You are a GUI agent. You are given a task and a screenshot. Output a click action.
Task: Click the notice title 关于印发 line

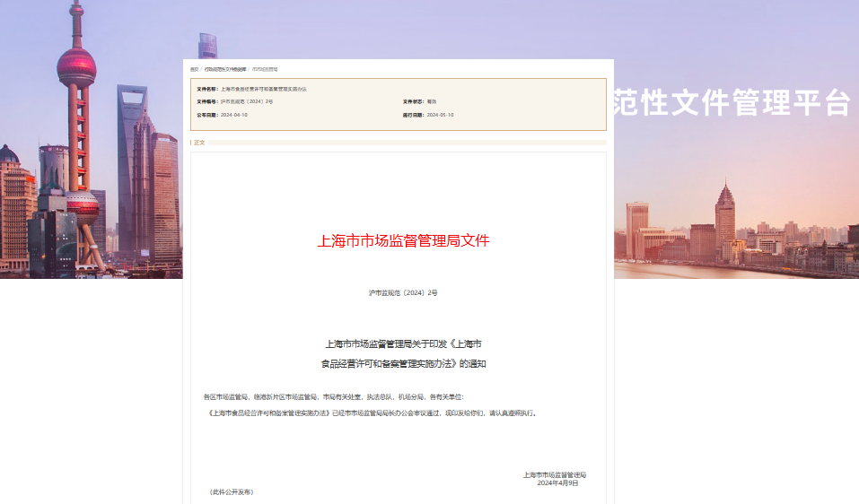point(403,343)
